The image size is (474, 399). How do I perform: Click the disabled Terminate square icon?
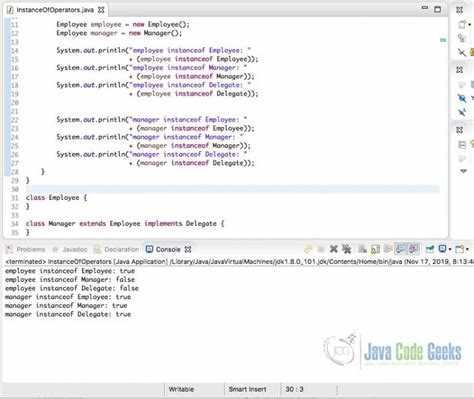point(321,249)
